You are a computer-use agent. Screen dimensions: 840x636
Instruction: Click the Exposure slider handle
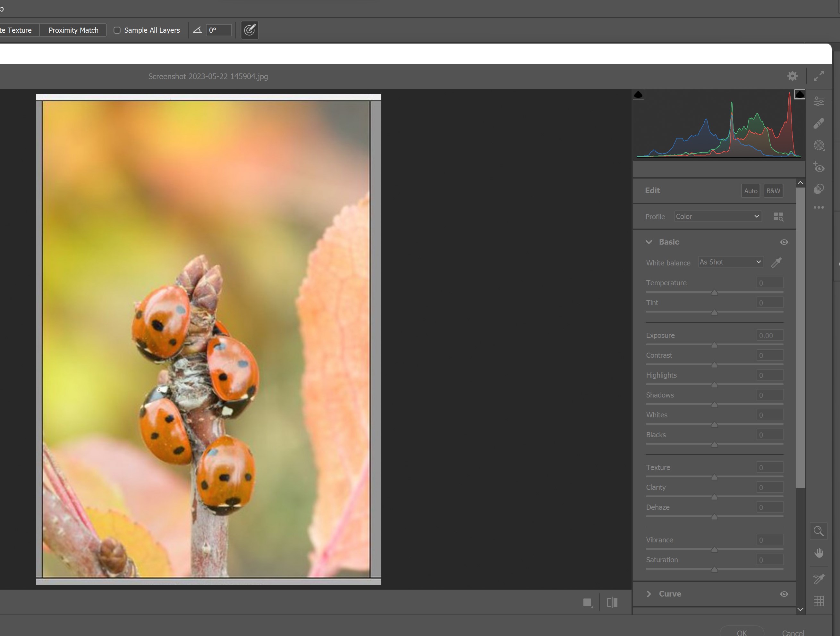point(714,345)
